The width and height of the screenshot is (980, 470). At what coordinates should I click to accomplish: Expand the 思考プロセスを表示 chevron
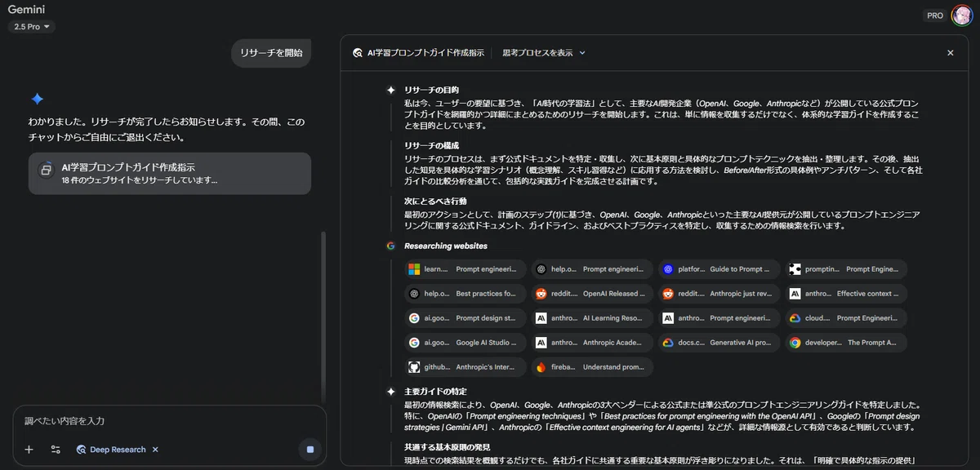click(582, 52)
